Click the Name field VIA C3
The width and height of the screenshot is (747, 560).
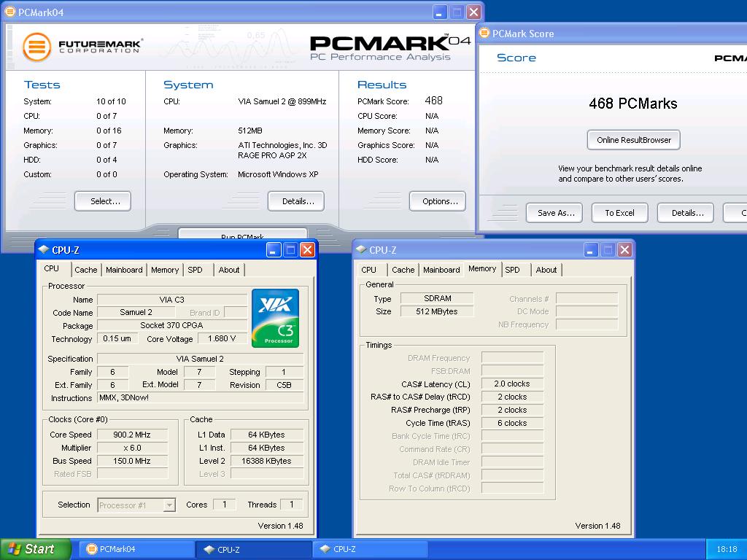(x=171, y=300)
